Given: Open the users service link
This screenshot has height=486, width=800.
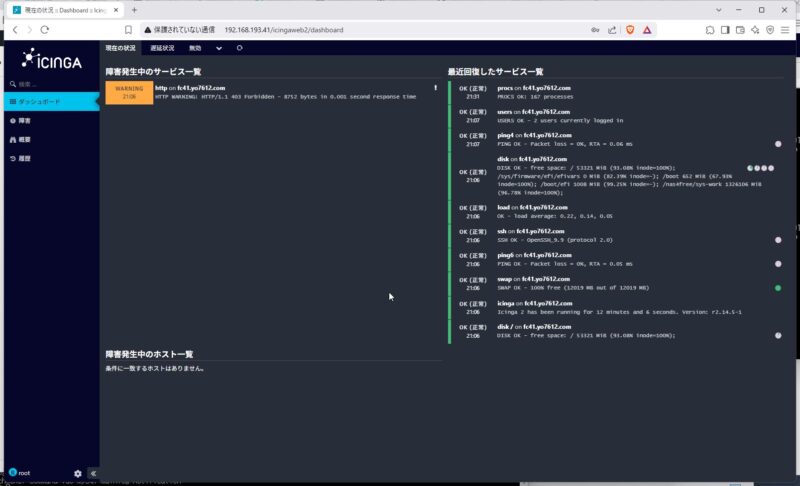Looking at the screenshot, I should (x=505, y=112).
